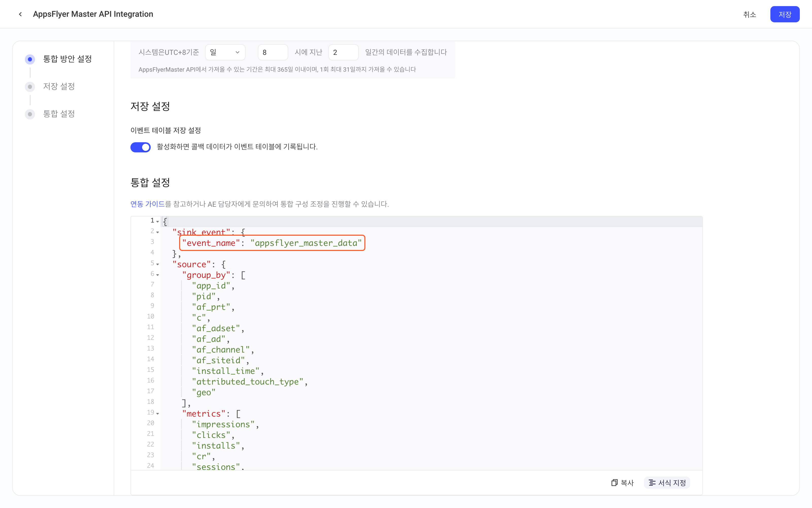Click the "install_time" entry on line 15
Screen dimensions: 812x508
(x=226, y=371)
